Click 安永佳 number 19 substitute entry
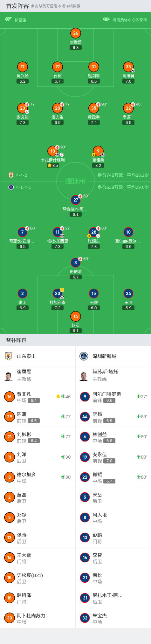 pyautogui.click(x=113, y=457)
